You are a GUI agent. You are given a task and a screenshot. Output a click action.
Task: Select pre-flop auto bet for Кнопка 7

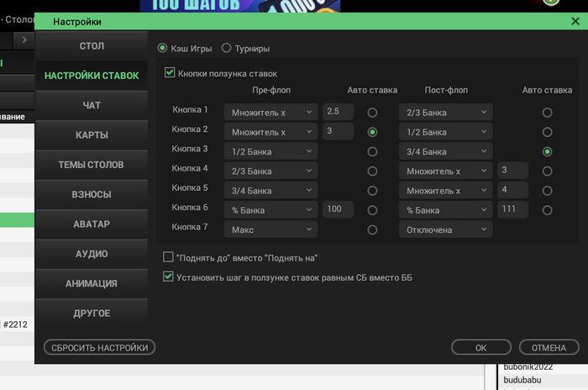click(372, 229)
